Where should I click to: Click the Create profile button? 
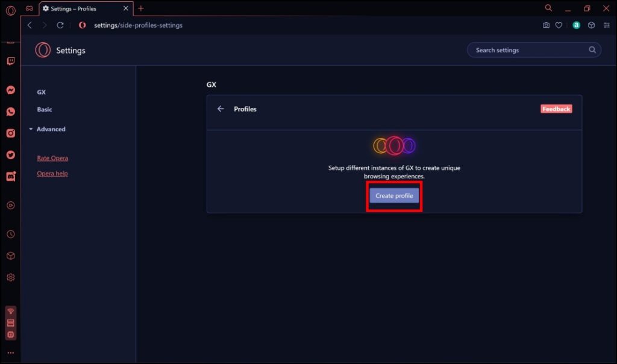pos(394,196)
